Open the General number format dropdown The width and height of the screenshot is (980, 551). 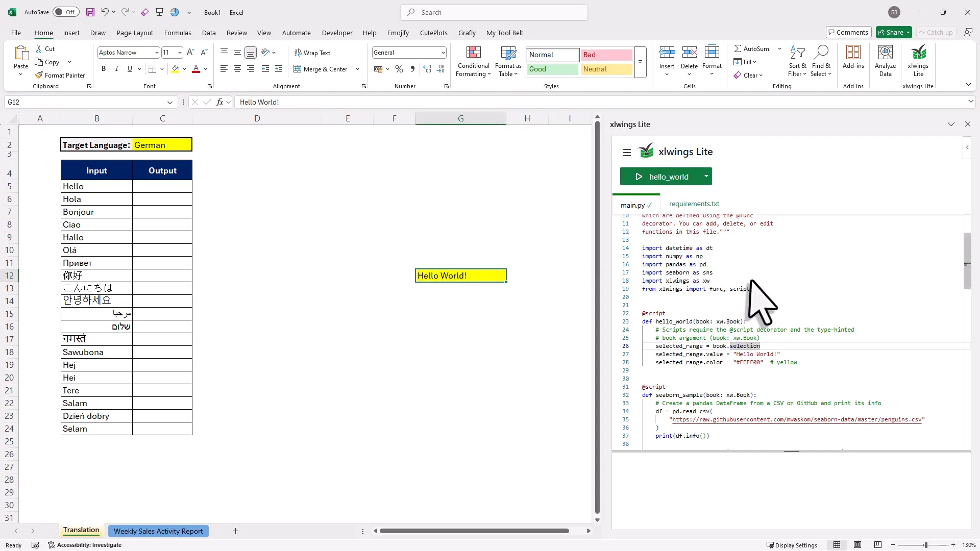click(x=443, y=52)
